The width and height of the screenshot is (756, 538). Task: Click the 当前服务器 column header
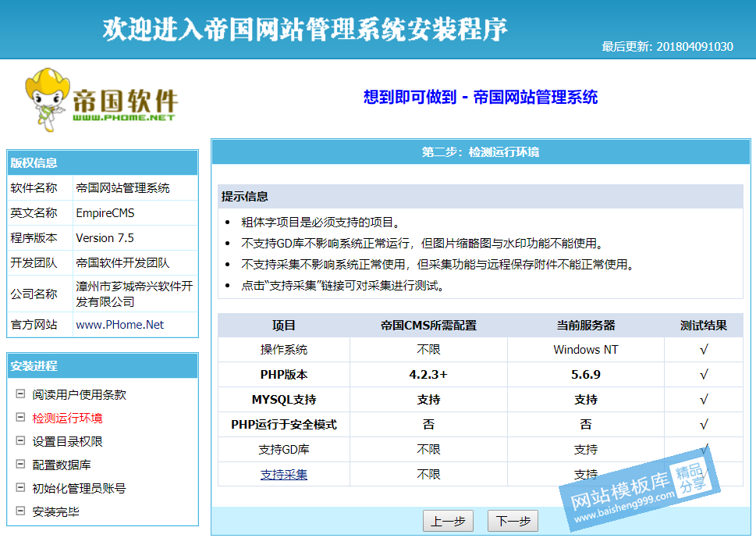click(x=586, y=325)
